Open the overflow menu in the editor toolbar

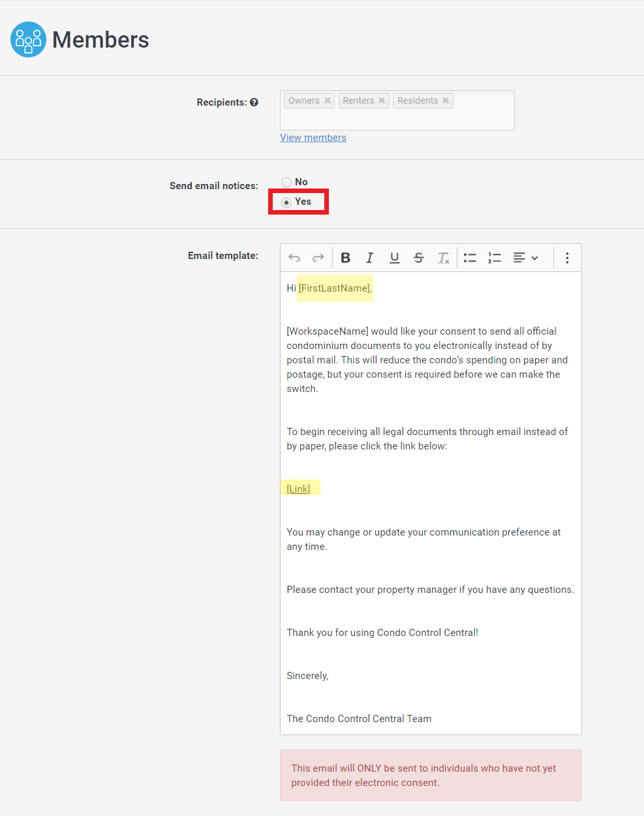(567, 257)
